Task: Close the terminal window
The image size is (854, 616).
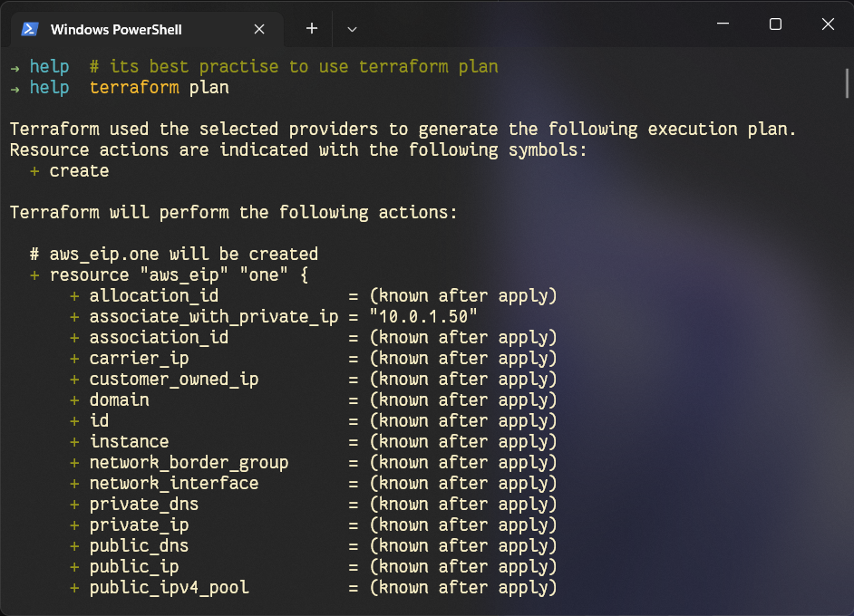Action: point(828,24)
